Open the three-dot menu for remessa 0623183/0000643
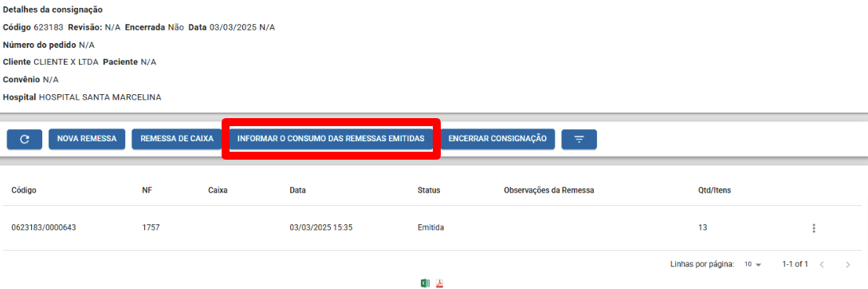 coord(813,228)
